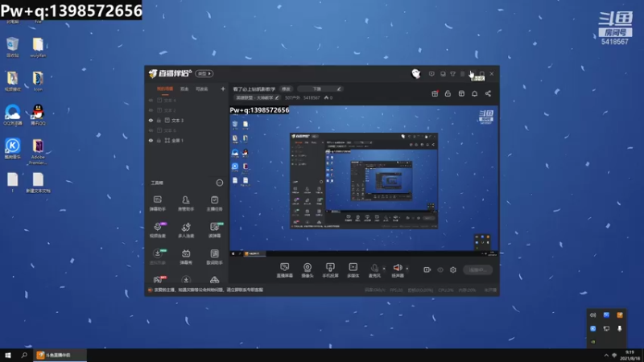
Task: Open the 读弹幕 tool
Action: pos(214,230)
